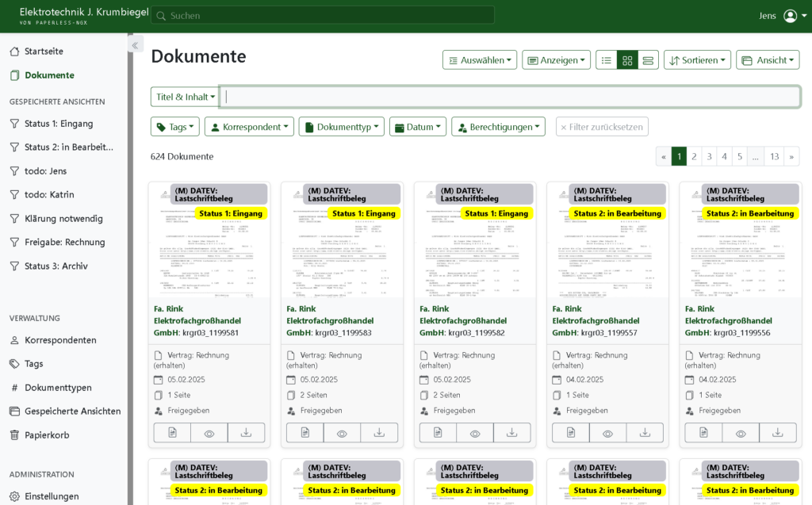This screenshot has height=505, width=812.
Task: Open Papierkorb trash in sidebar
Action: click(46, 435)
